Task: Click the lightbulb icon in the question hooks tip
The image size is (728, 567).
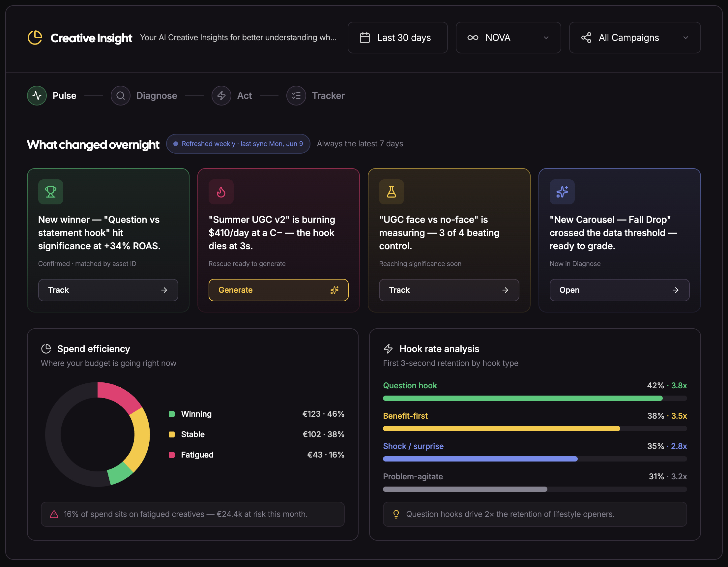Action: pos(396,514)
